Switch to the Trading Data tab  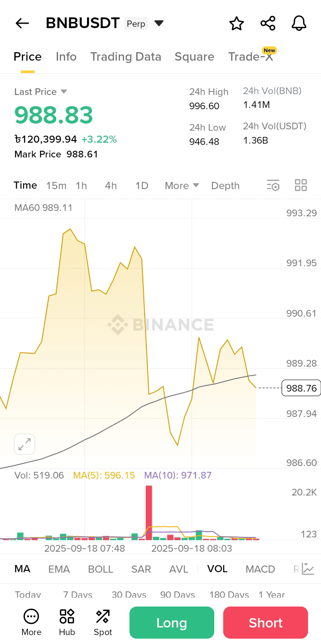pyautogui.click(x=125, y=57)
